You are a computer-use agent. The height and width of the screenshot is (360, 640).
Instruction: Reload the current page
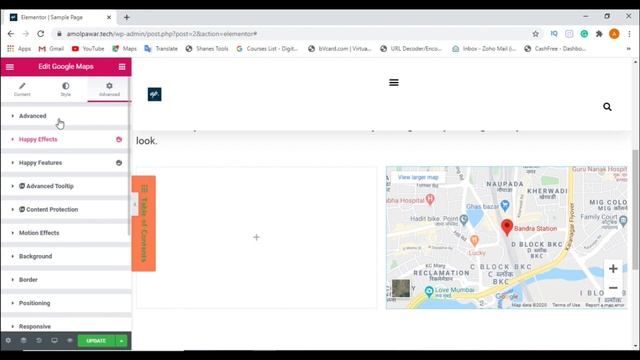pyautogui.click(x=40, y=34)
